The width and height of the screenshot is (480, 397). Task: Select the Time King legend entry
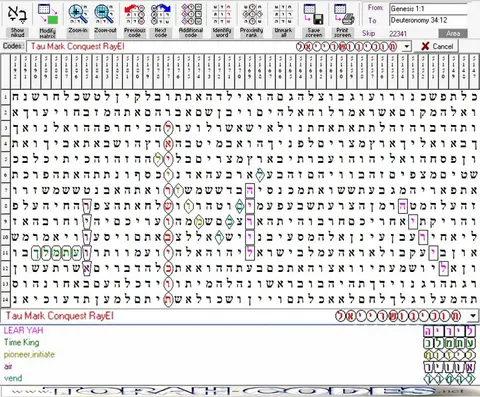22,342
